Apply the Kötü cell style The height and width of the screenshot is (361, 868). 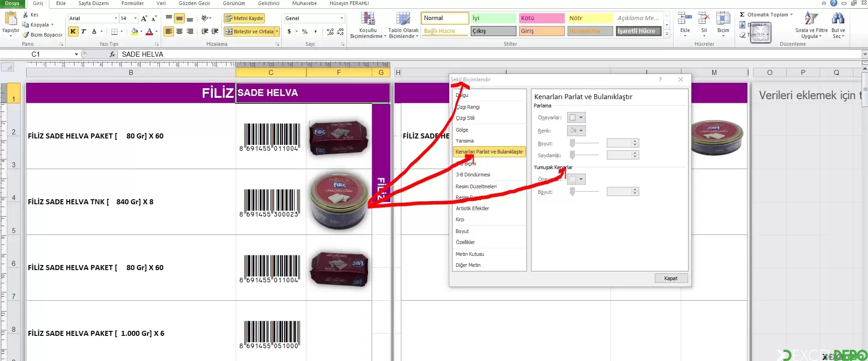542,18
